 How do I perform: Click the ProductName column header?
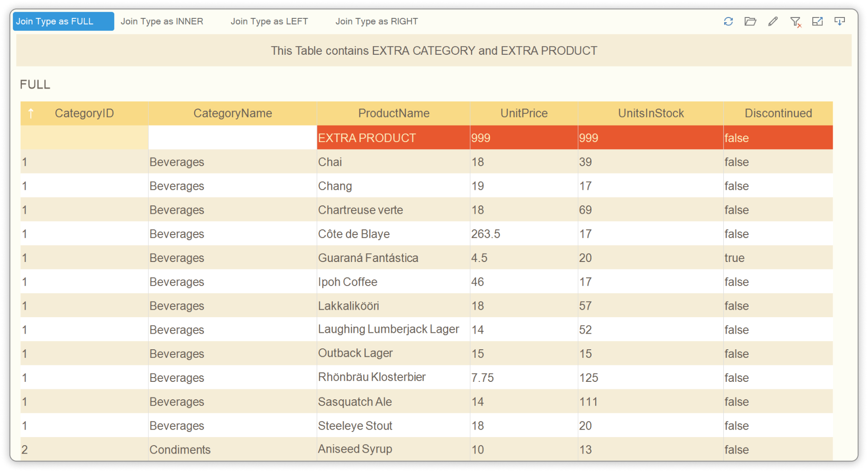393,113
